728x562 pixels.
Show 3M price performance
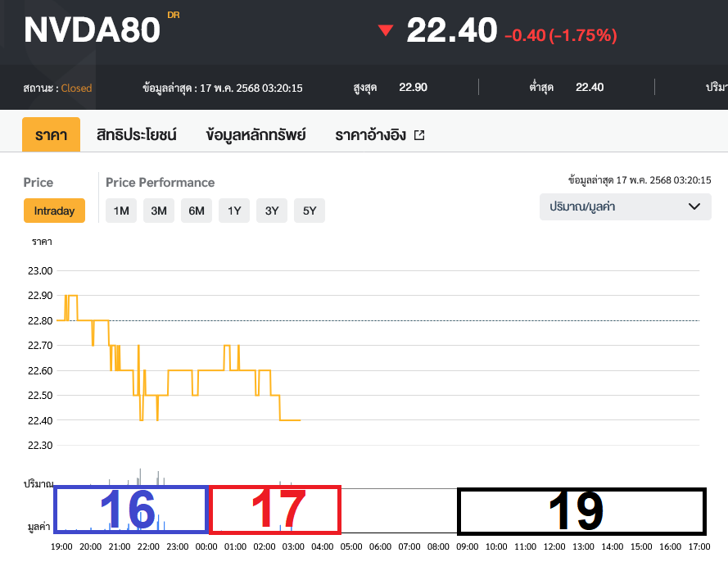159,211
